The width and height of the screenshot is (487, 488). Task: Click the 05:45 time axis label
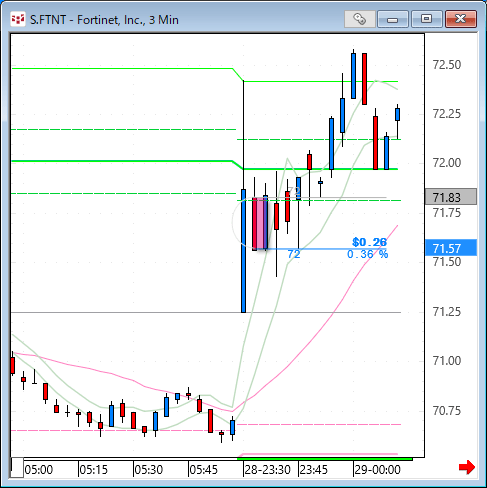pyautogui.click(x=204, y=470)
